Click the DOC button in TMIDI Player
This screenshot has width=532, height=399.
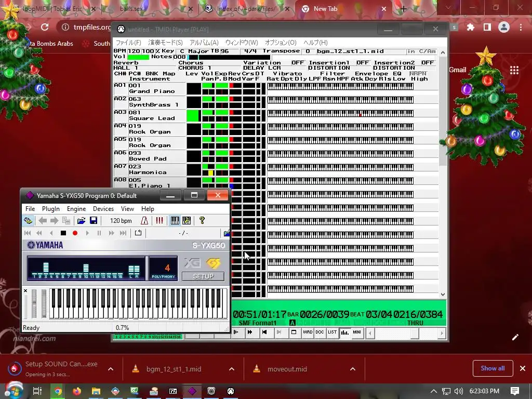[320, 332]
